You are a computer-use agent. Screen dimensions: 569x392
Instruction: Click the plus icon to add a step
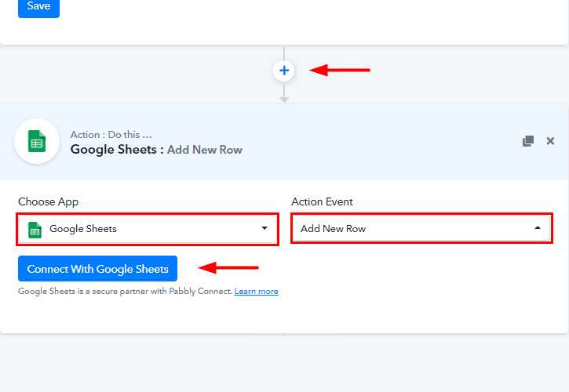tap(284, 71)
